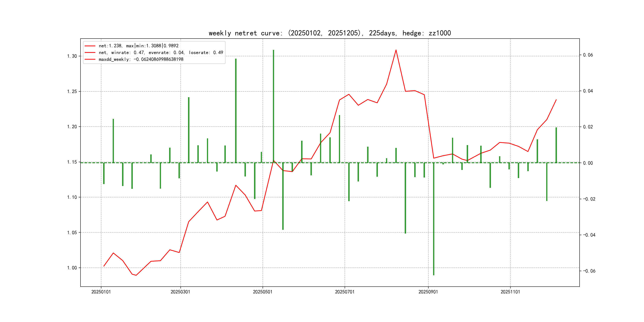
Task: Click right axis tick label 0.00
Action: click(x=588, y=163)
